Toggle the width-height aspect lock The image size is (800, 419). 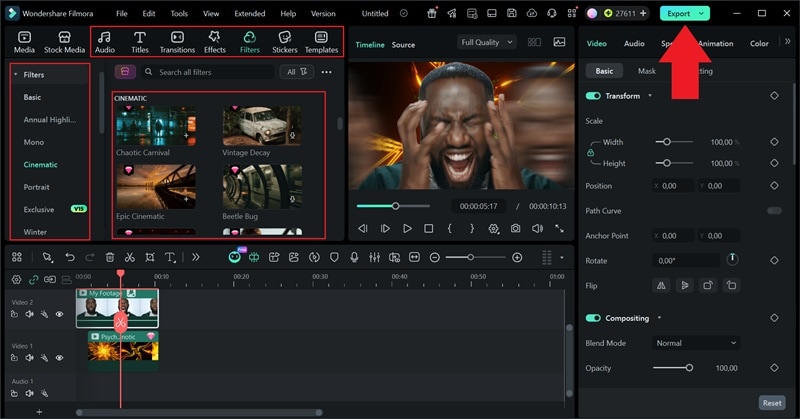pyautogui.click(x=590, y=153)
